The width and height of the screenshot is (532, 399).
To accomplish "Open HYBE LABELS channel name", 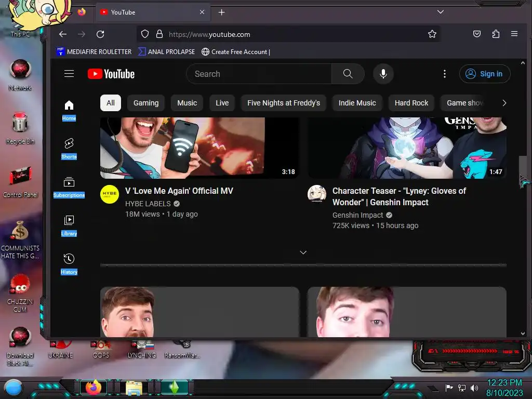I will click(x=148, y=204).
